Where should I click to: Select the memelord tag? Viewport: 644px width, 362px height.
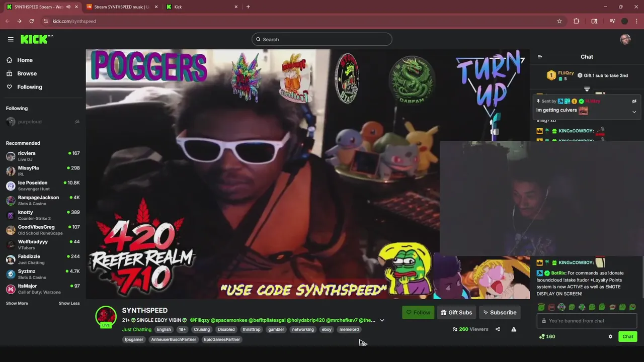click(349, 329)
